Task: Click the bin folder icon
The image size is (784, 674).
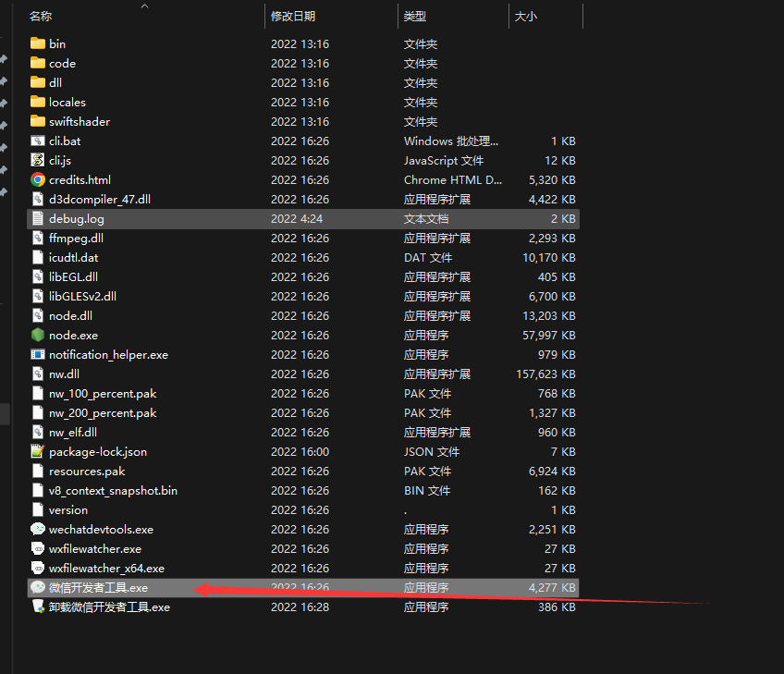Action: point(38,43)
